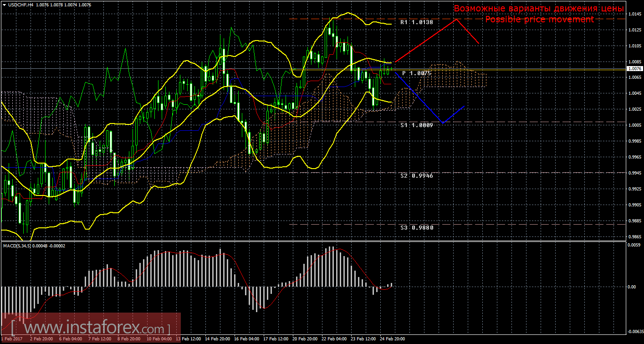Select the 20 Feb 20:00 time label
Viewport: 644px width, 344px height.
pos(305,339)
